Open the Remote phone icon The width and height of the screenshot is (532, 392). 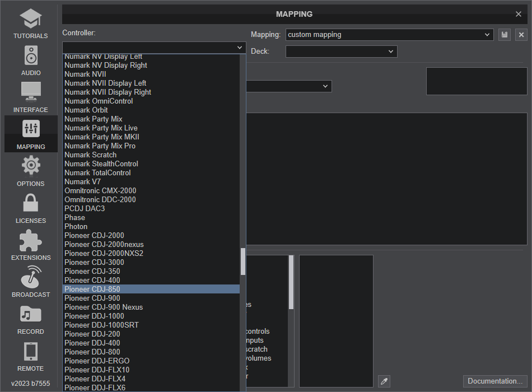pyautogui.click(x=31, y=351)
